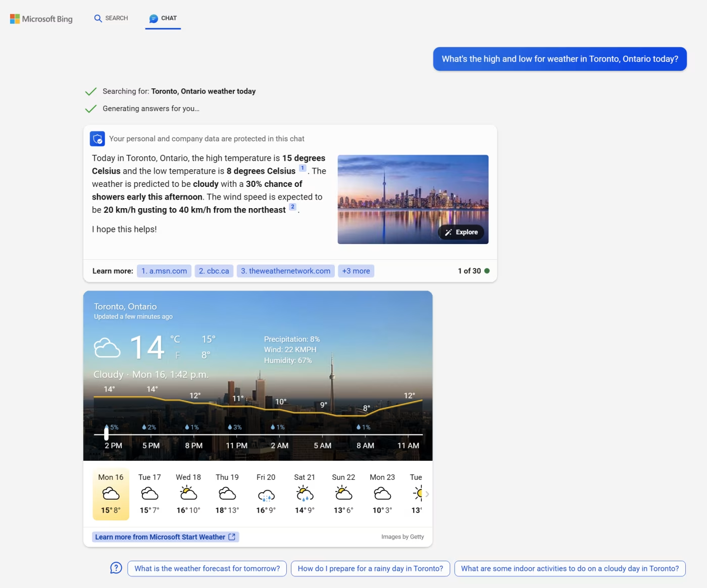Click the user question message bubble
The image size is (707, 588).
[x=560, y=59]
